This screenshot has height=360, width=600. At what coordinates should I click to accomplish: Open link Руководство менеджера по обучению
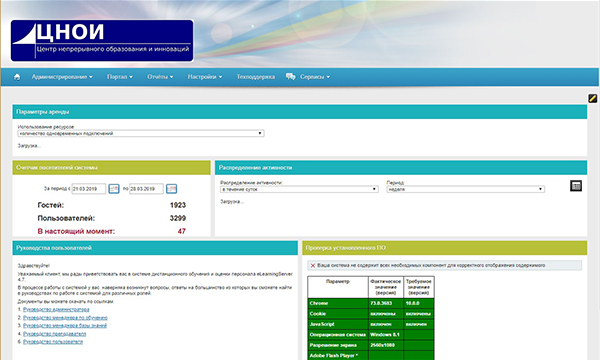(65, 318)
